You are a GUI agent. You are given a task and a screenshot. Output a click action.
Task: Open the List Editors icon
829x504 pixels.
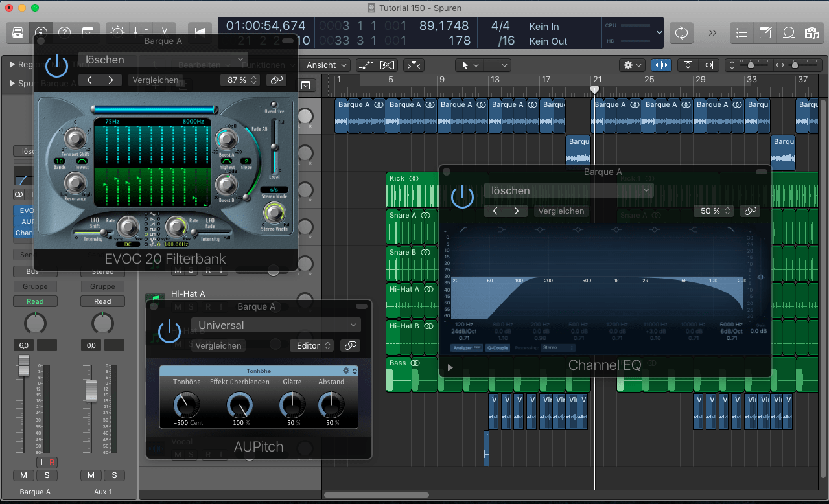tap(742, 32)
